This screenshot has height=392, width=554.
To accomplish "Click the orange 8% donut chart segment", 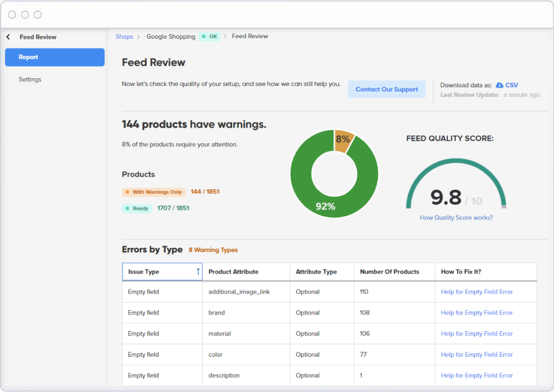I will (343, 139).
